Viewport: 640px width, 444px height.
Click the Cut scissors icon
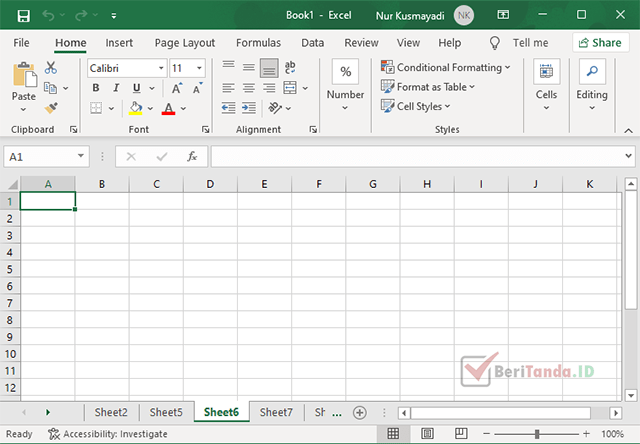point(51,68)
